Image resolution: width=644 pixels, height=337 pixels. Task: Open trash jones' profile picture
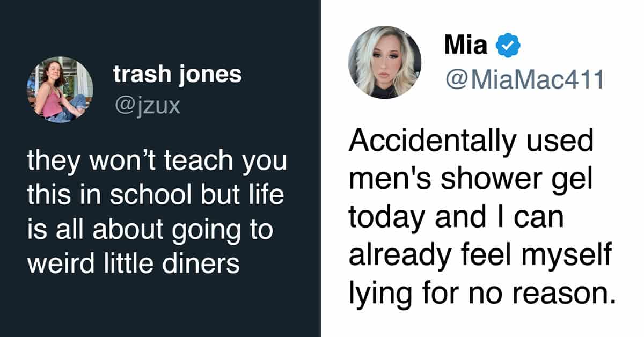click(60, 90)
